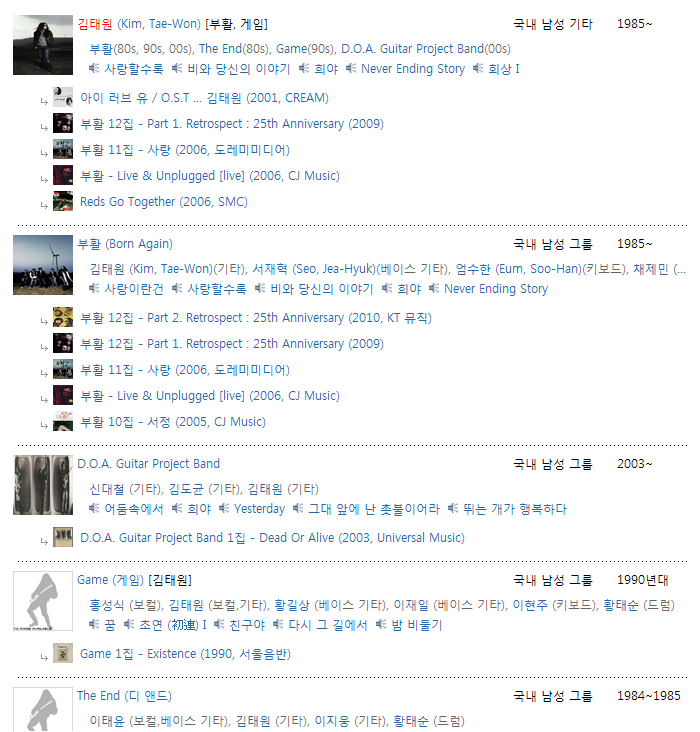Open the 김태원 (Kim, Tae-Won) artist link
This screenshot has height=732, width=700.
click(x=139, y=24)
